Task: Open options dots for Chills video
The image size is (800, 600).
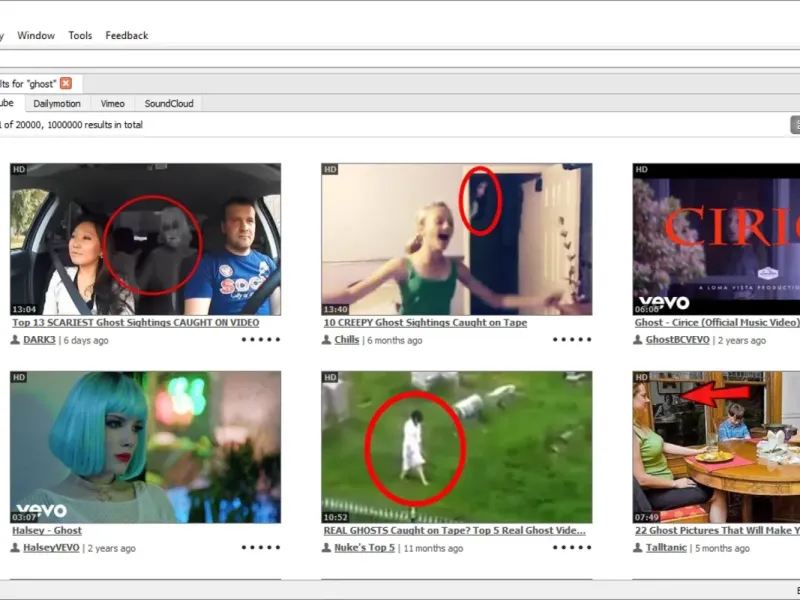Action: point(572,339)
